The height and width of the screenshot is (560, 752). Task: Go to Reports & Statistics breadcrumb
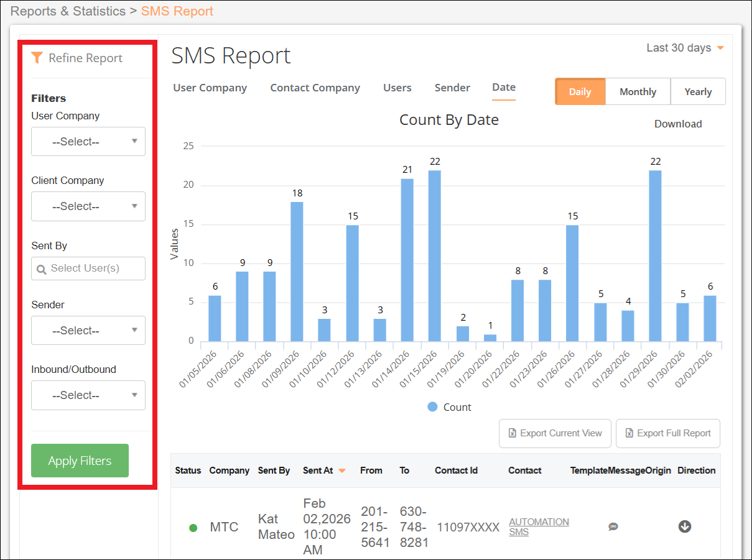coord(68,11)
